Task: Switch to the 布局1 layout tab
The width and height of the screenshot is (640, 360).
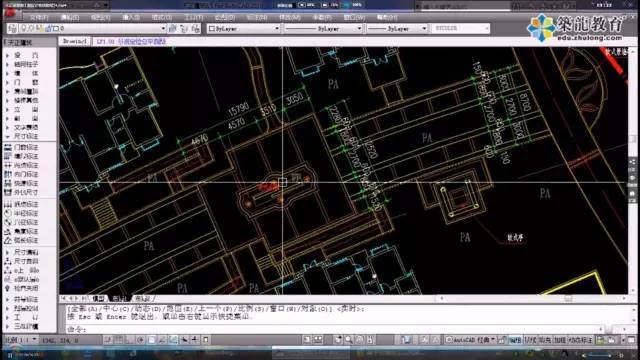Action: (x=119, y=299)
